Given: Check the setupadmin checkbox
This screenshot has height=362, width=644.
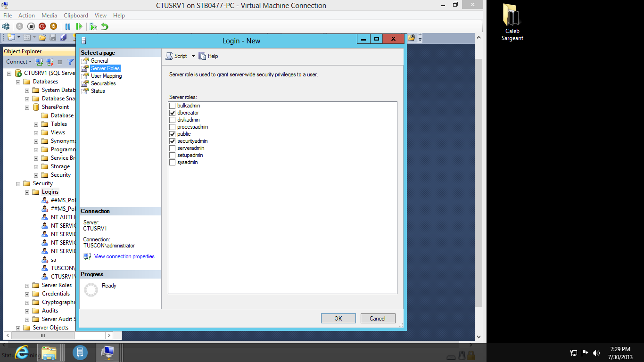Looking at the screenshot, I should point(173,155).
